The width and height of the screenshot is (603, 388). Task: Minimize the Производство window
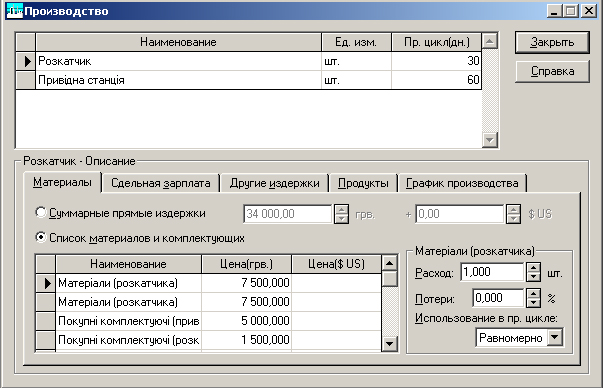tap(554, 11)
